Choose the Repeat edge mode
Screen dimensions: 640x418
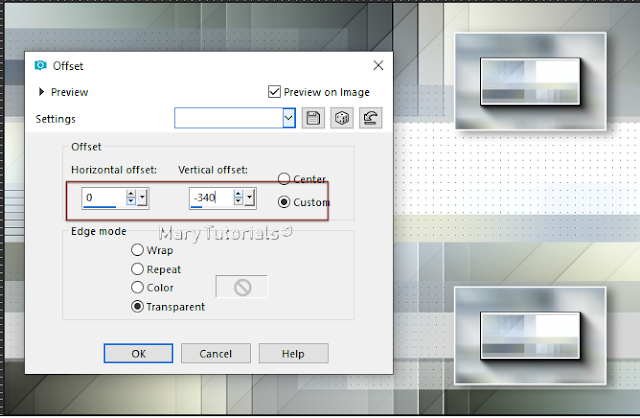(x=138, y=269)
